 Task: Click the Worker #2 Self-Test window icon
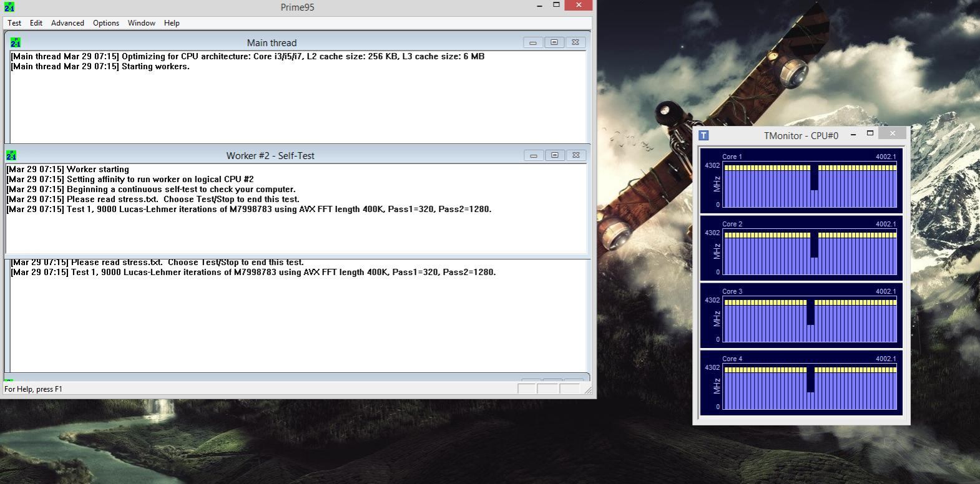click(11, 155)
